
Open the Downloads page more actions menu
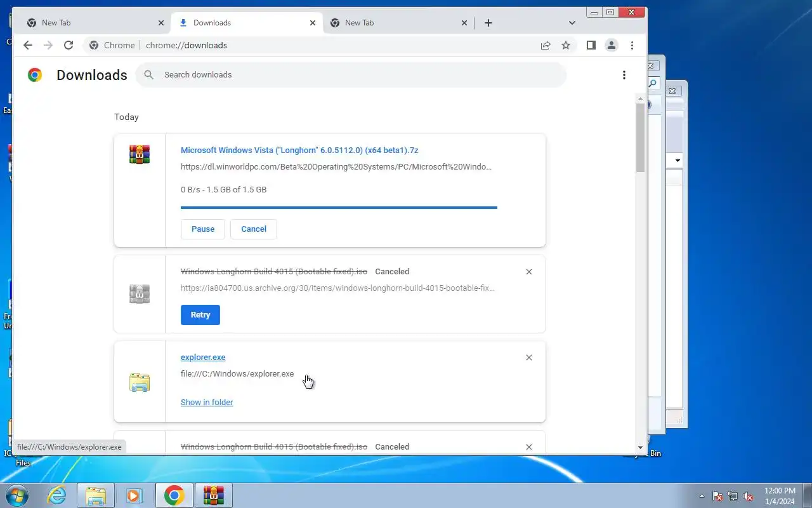(x=624, y=75)
